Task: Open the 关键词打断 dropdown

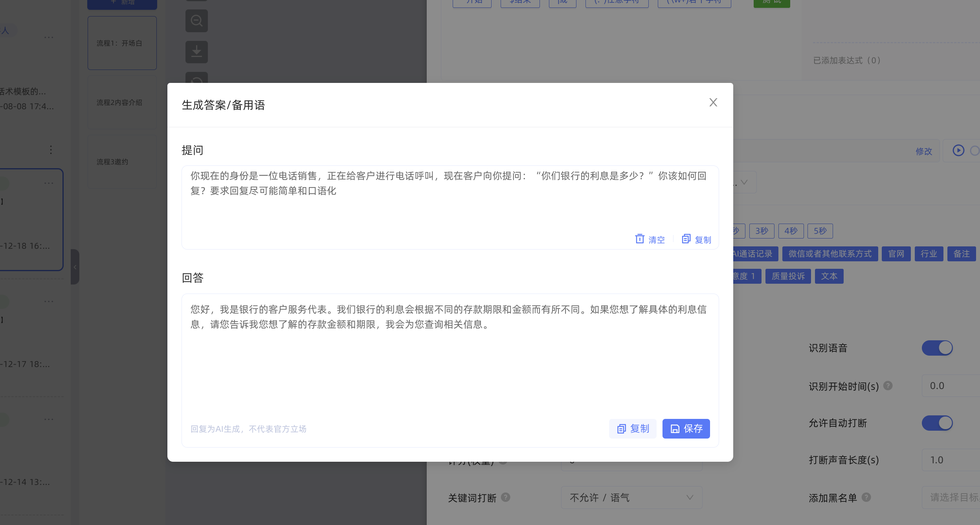Action: click(x=631, y=497)
